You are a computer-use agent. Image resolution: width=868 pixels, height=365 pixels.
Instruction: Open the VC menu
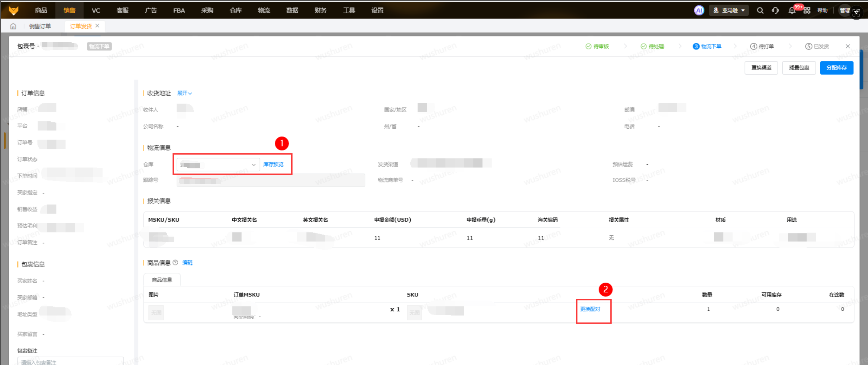point(96,10)
